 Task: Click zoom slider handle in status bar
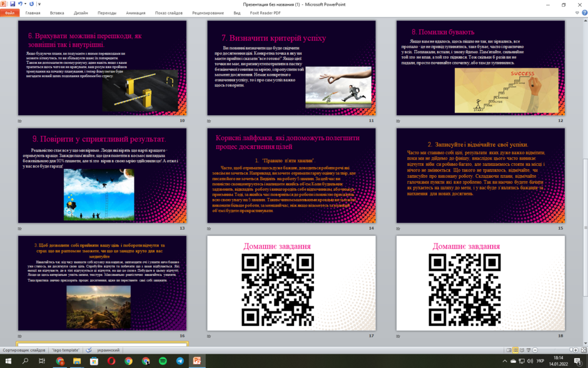tap(571, 350)
